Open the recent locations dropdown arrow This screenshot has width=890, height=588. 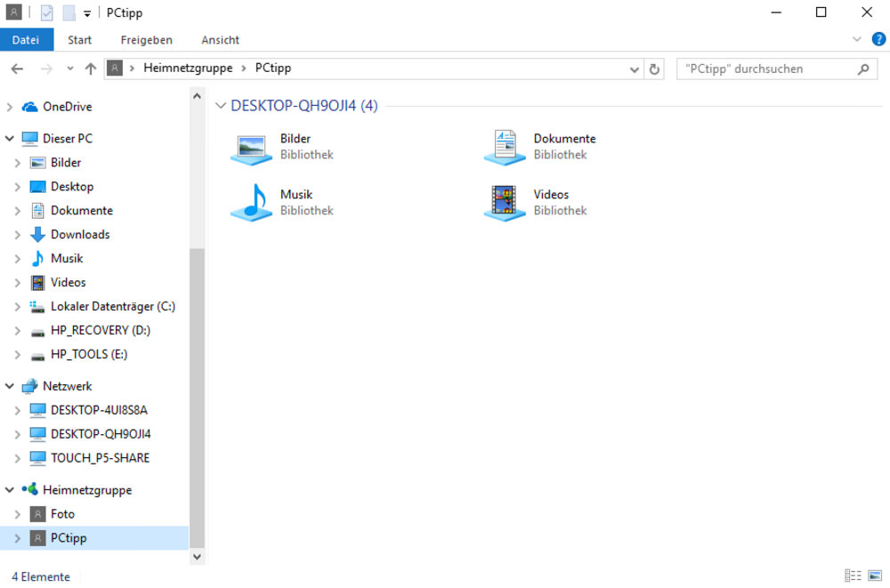click(69, 68)
